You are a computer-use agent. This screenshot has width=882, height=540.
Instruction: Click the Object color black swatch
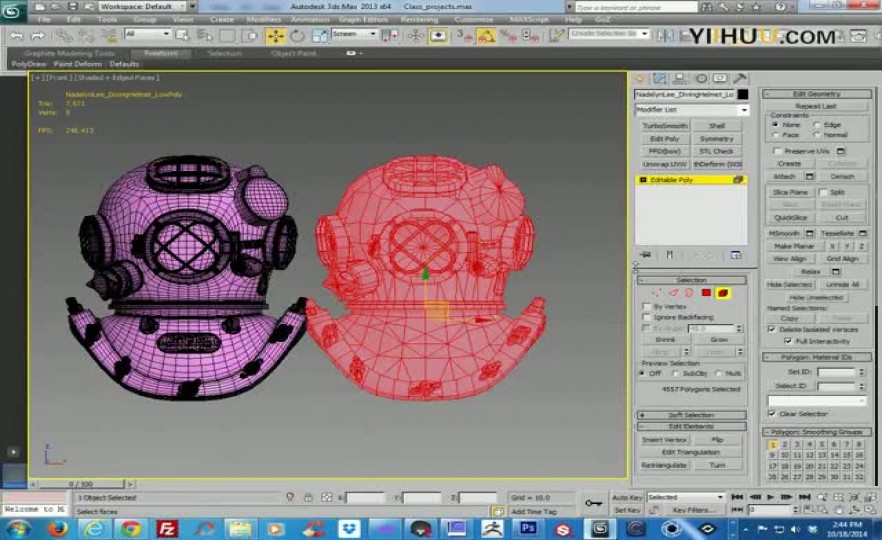point(743,94)
